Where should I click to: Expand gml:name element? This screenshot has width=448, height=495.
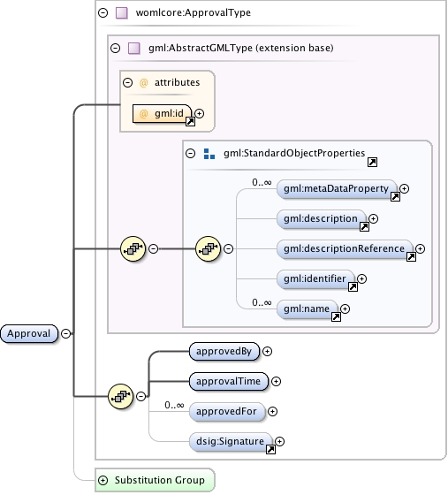click(x=345, y=308)
